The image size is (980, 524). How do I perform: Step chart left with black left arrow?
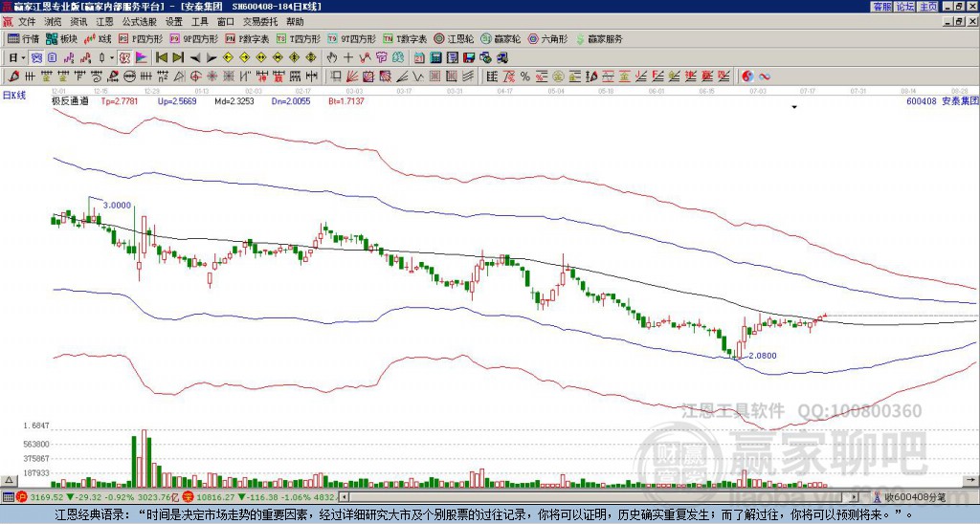[195, 58]
